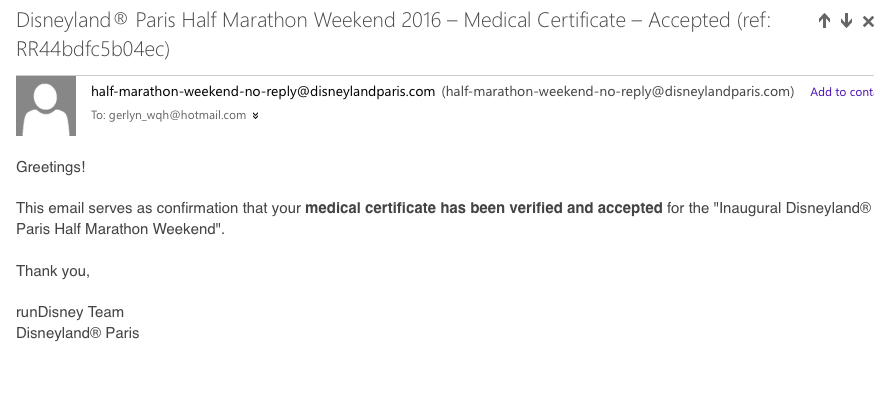Click the sender address in parentheses
This screenshot has width=879, height=401.
tap(618, 91)
